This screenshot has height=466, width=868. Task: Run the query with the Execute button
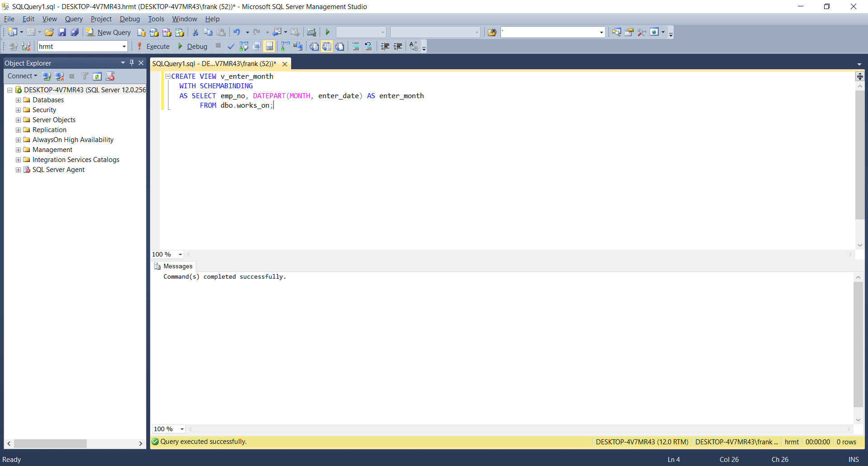pos(153,46)
